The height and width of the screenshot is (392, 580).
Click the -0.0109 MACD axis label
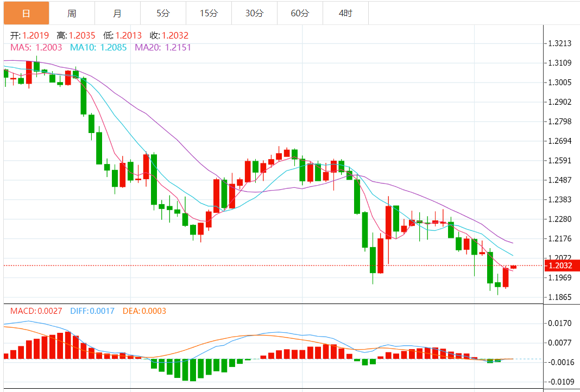coord(560,382)
